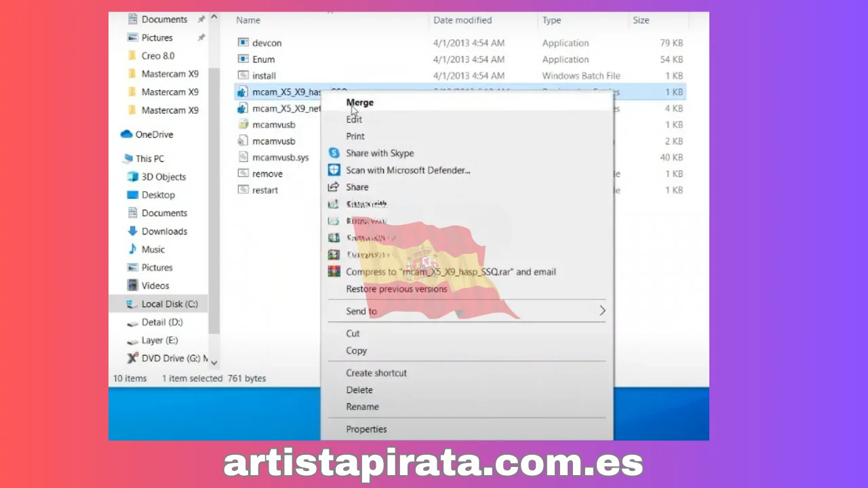Click the '54 KB' size cell
The height and width of the screenshot is (488, 868).
pyautogui.click(x=671, y=59)
